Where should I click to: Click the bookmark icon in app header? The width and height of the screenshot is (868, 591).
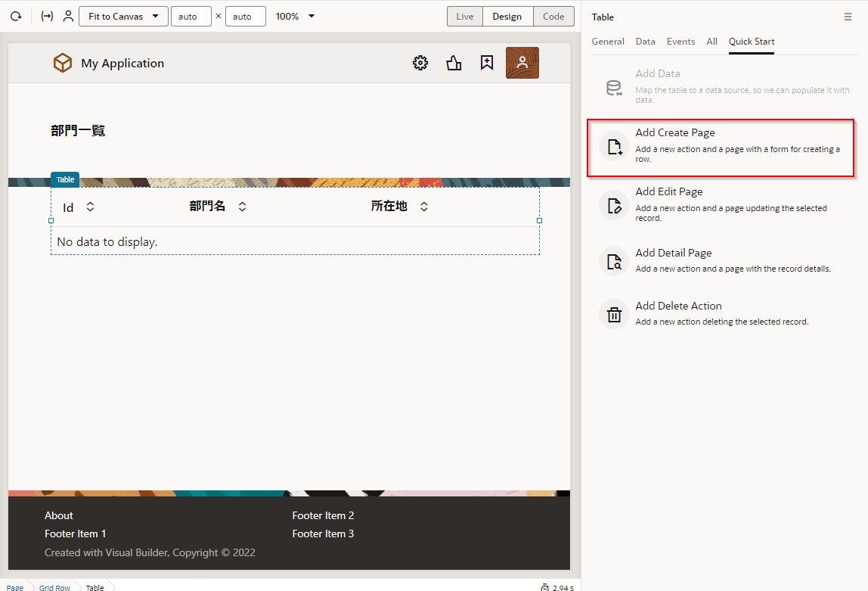click(x=487, y=63)
